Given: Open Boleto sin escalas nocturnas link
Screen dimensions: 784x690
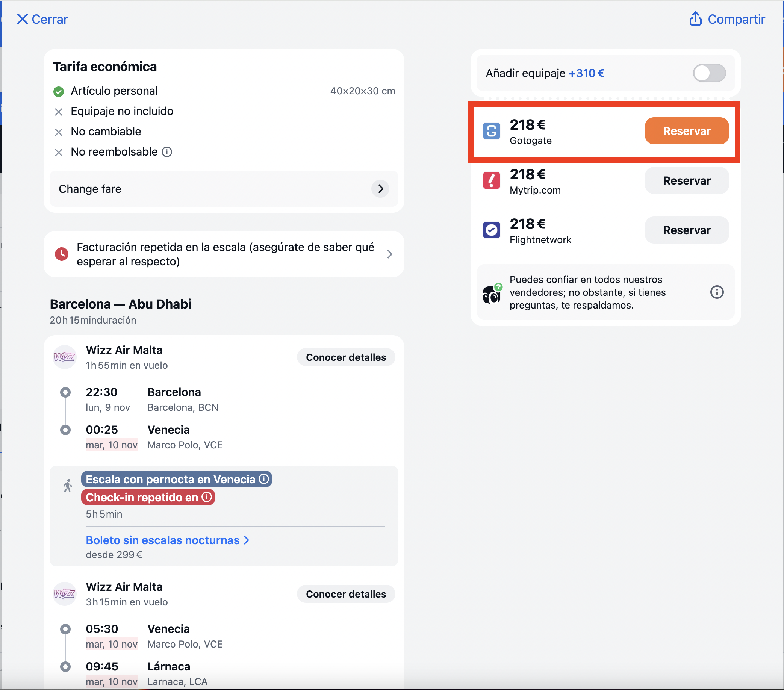Looking at the screenshot, I should pos(167,540).
